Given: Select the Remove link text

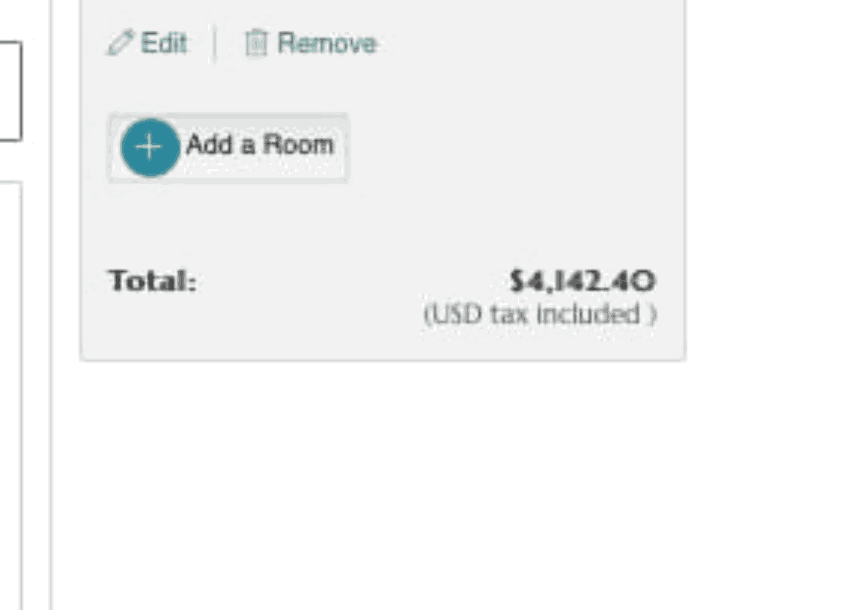Looking at the screenshot, I should (327, 44).
